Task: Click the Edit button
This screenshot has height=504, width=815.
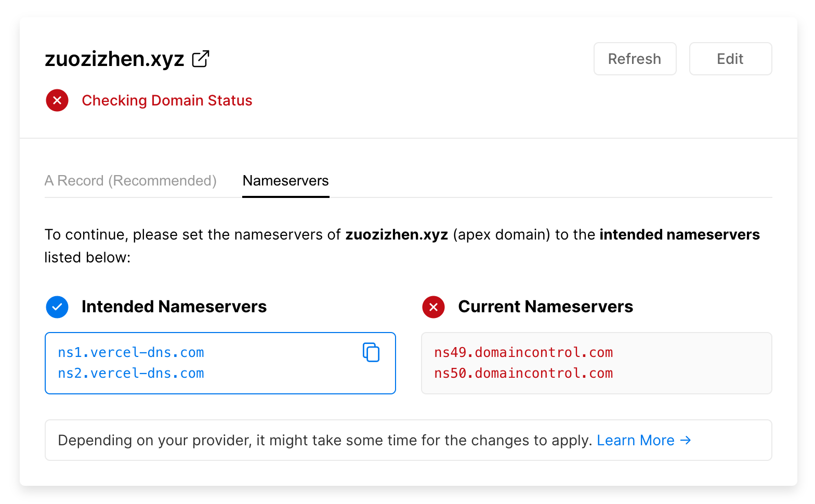Action: tap(730, 59)
